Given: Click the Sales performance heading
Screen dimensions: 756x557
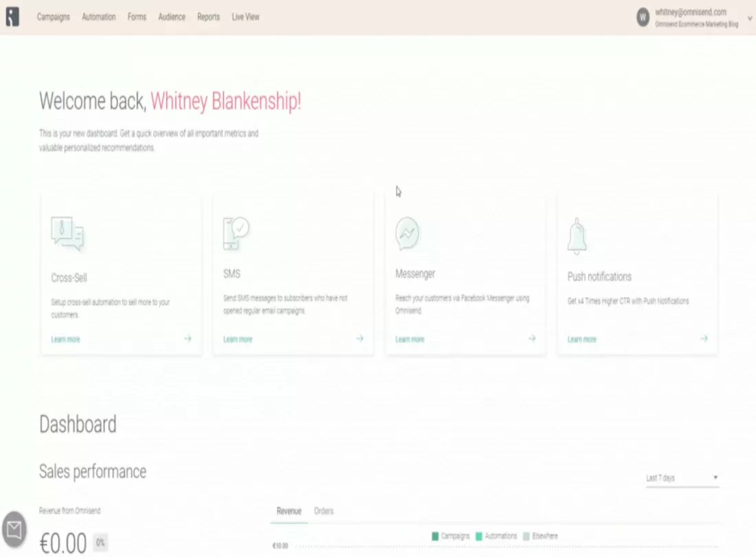Looking at the screenshot, I should point(93,471).
